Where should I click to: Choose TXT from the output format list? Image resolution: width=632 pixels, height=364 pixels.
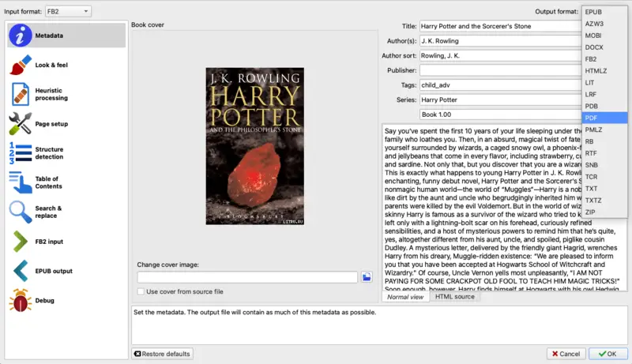point(604,189)
